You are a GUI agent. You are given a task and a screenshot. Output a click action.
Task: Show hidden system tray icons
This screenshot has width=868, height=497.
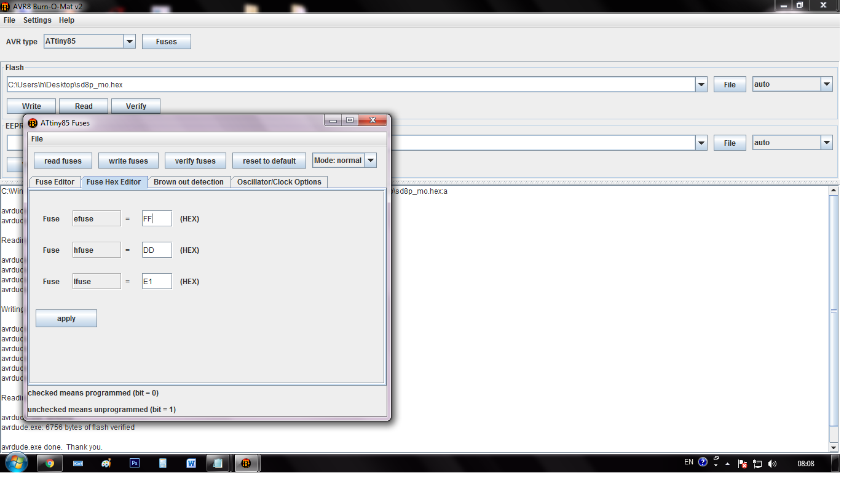tap(728, 464)
